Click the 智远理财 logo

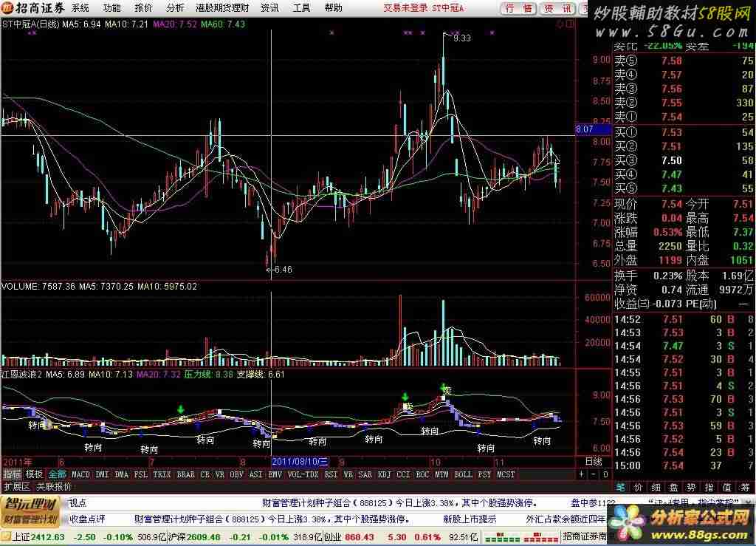click(x=30, y=511)
